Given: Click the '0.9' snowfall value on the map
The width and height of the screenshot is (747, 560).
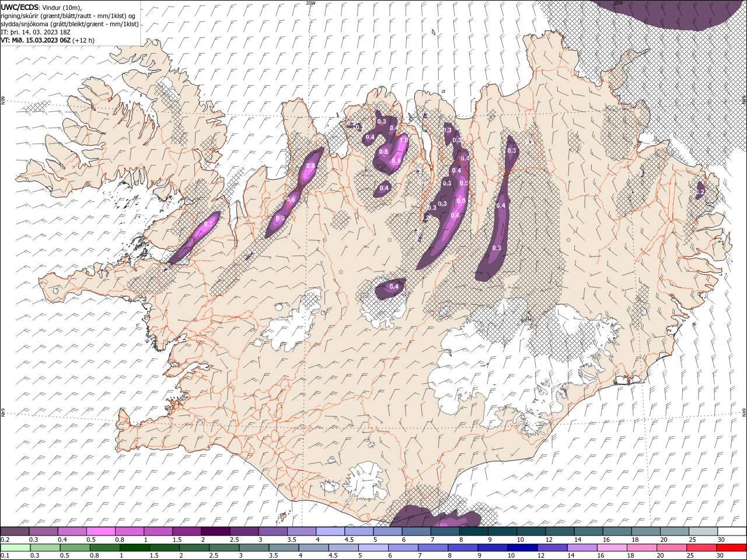Looking at the screenshot, I should coord(396,160).
